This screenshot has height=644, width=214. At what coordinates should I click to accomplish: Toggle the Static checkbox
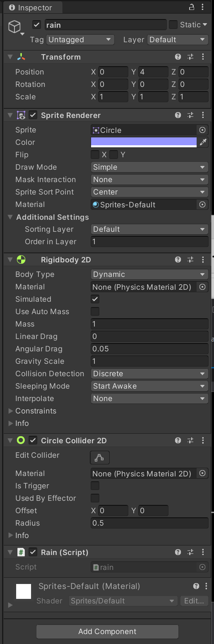173,25
